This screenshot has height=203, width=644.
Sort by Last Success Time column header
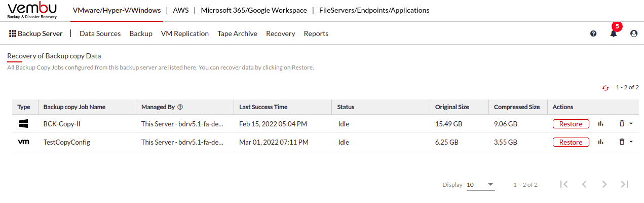(x=263, y=107)
